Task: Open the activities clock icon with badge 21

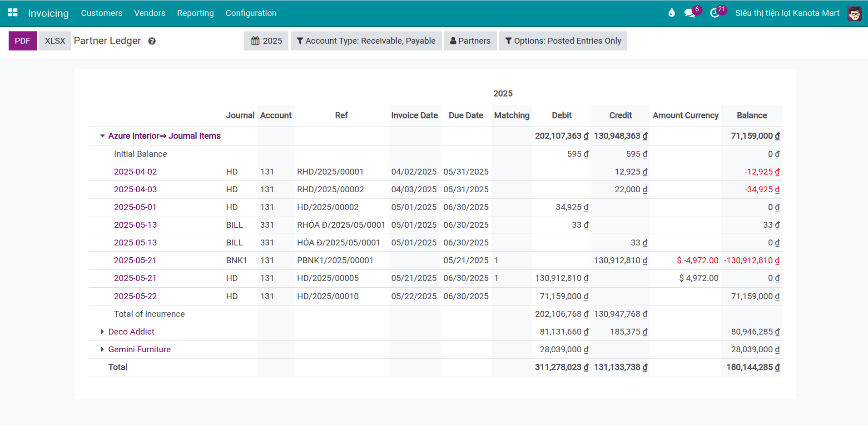Action: click(x=715, y=13)
